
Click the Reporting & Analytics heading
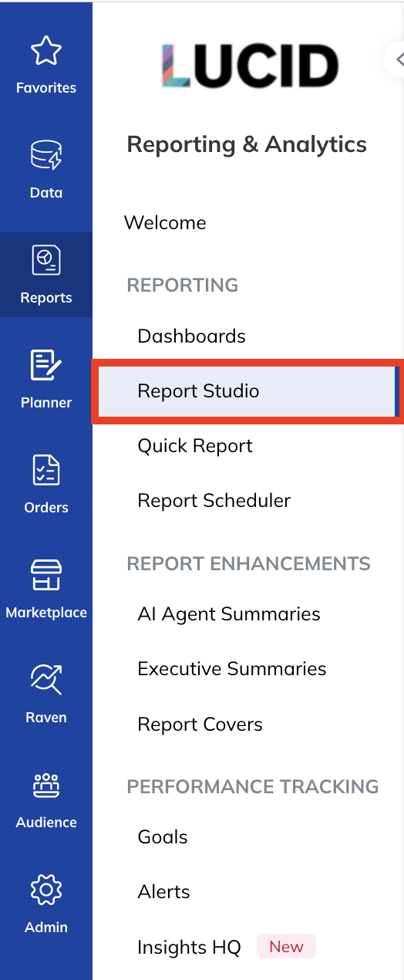point(247,144)
